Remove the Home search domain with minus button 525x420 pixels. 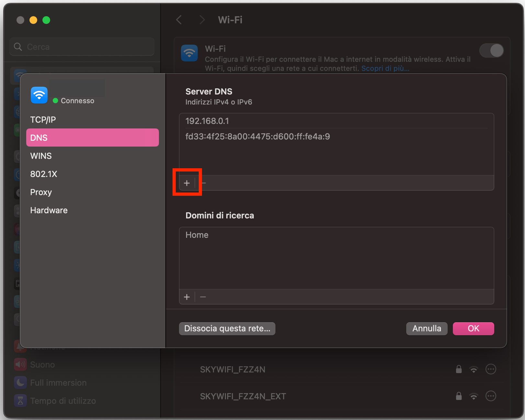(x=203, y=297)
